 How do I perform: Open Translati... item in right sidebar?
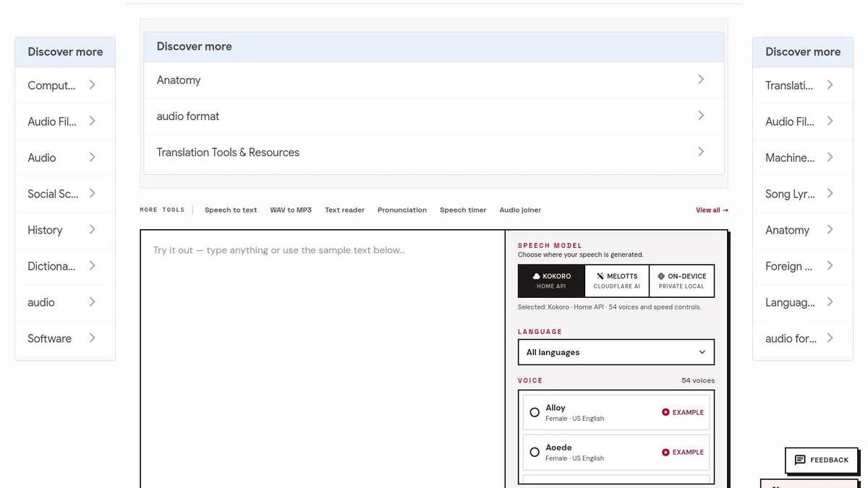803,85
